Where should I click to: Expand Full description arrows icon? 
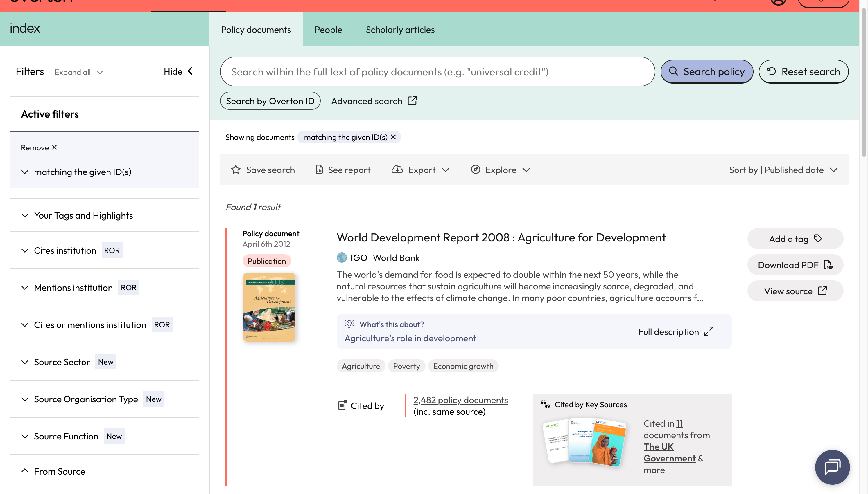point(709,331)
